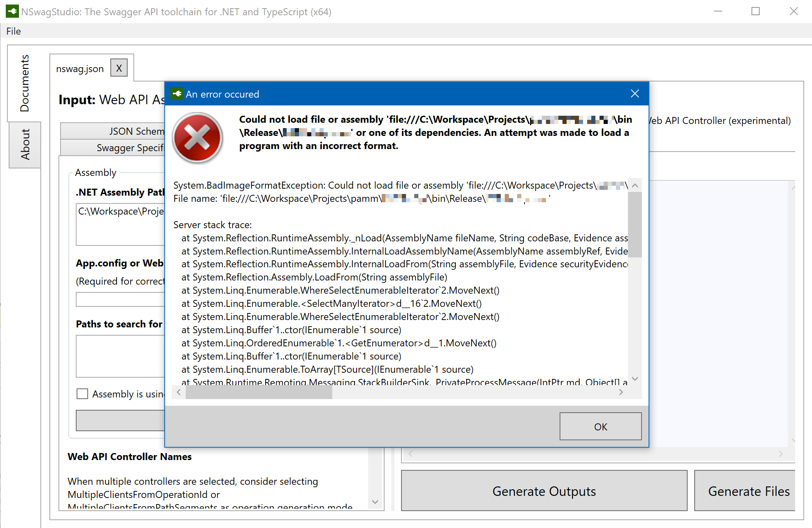Click the Generate Files button

click(748, 491)
